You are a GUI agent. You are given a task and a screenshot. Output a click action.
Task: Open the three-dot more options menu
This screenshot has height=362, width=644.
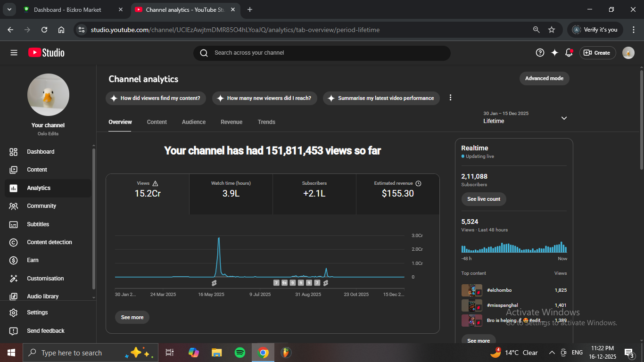(x=450, y=98)
